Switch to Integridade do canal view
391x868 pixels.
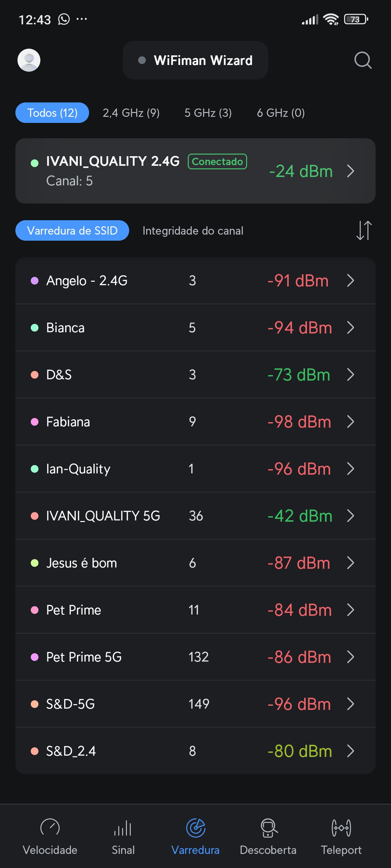tap(193, 231)
